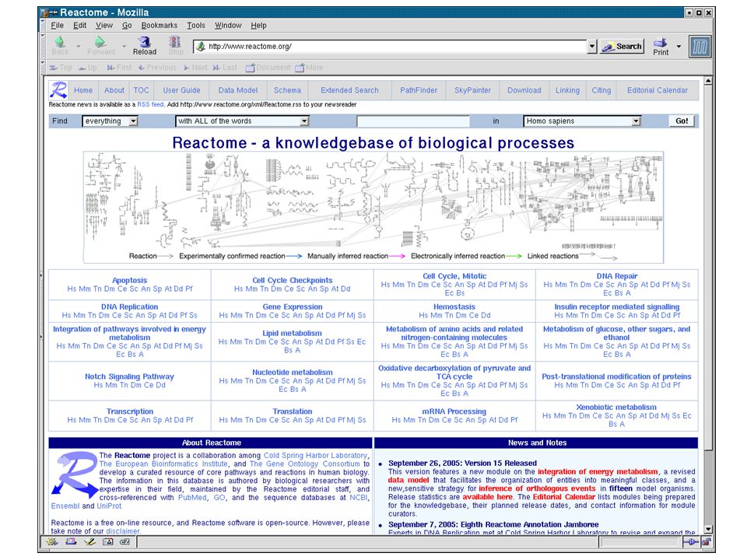Open the 'with ALL of the words' dropdown

tap(242, 121)
